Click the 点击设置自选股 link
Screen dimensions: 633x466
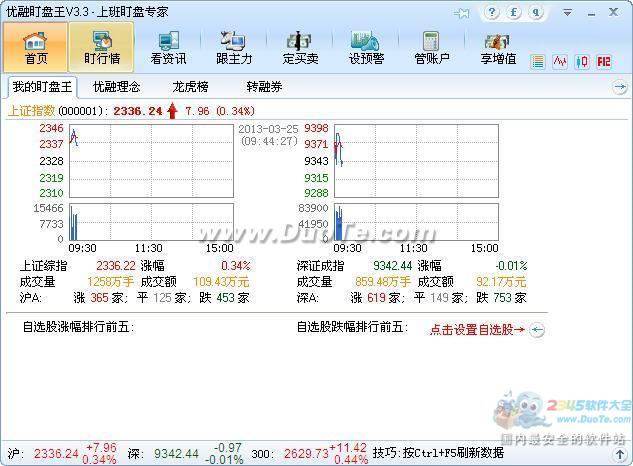pyautogui.click(x=478, y=330)
